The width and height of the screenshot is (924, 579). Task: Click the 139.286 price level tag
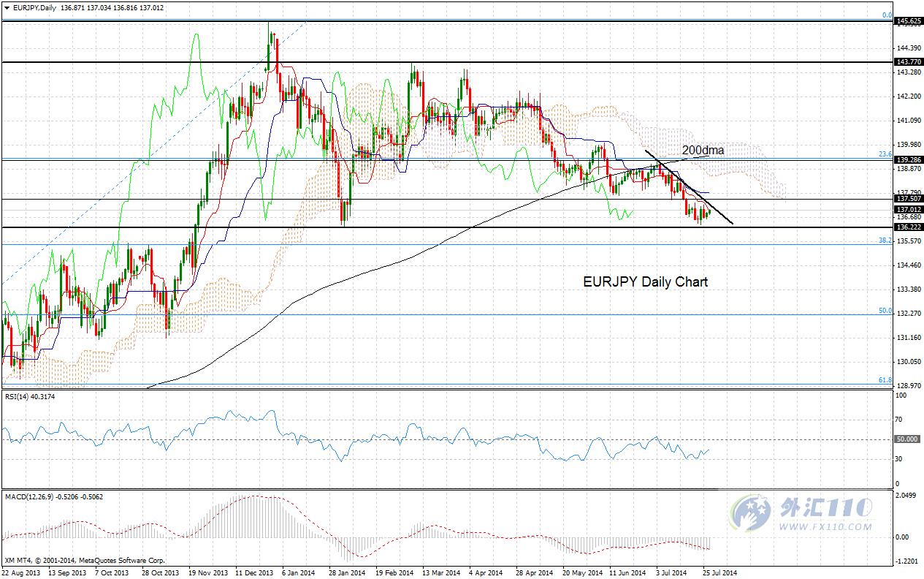point(909,159)
